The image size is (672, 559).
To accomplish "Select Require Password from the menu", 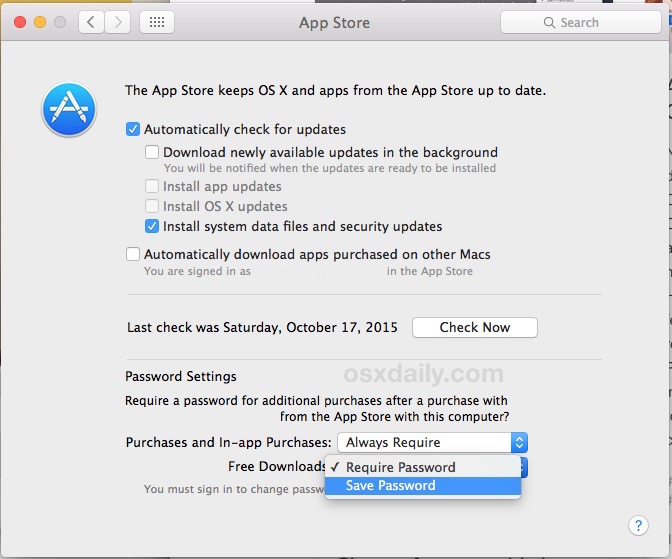I will point(423,467).
